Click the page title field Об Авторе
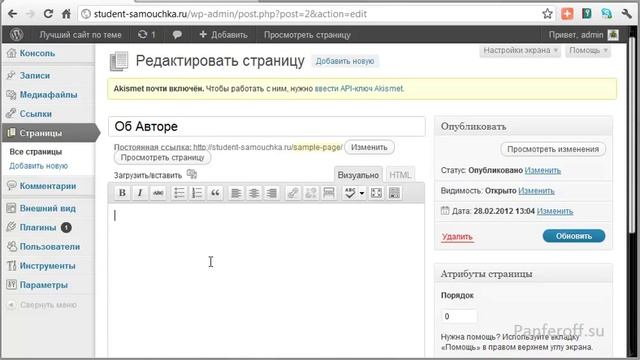640x360 pixels. pos(267,127)
